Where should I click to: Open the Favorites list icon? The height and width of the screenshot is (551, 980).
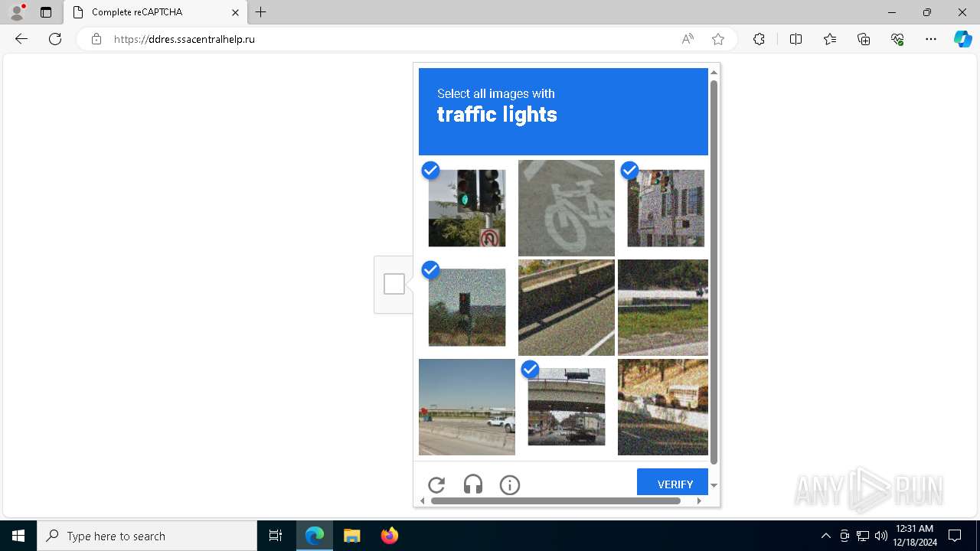[x=830, y=39]
